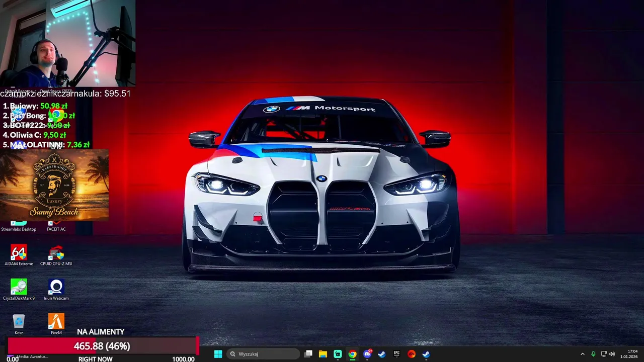The width and height of the screenshot is (644, 362).
Task: Open the Windows Start menu
Action: [x=218, y=354]
